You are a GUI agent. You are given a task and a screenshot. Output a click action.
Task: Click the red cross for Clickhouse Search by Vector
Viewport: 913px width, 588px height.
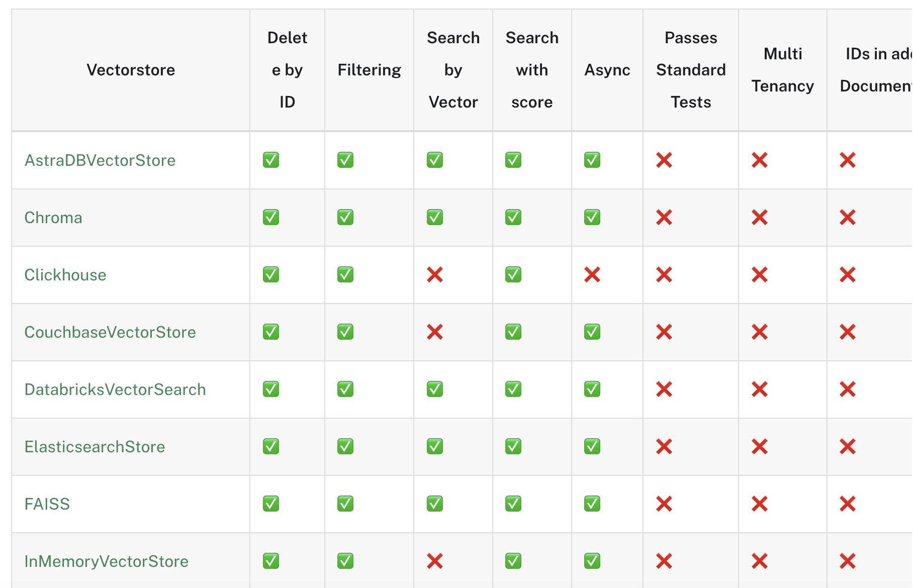coord(435,275)
